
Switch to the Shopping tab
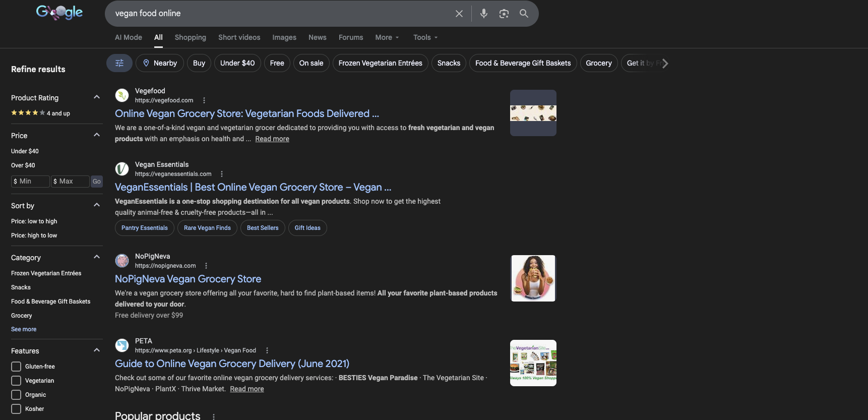[190, 37]
